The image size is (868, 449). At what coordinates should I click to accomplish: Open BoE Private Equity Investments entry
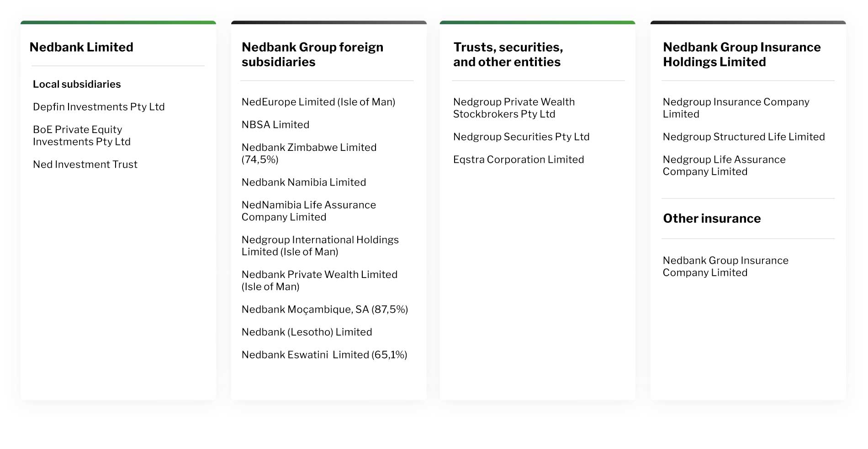coord(82,136)
